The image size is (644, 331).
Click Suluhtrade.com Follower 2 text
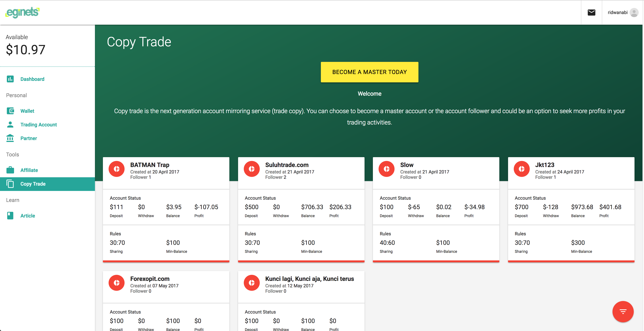click(x=275, y=177)
